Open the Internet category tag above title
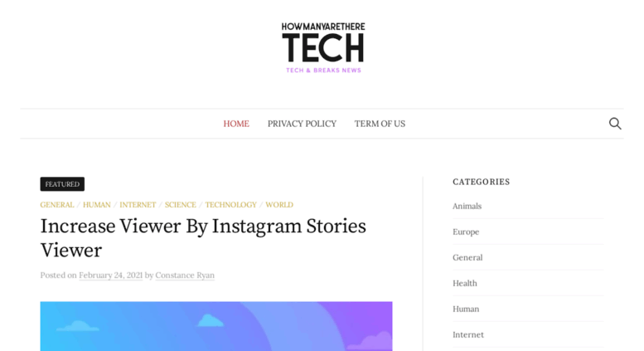 pyautogui.click(x=138, y=205)
